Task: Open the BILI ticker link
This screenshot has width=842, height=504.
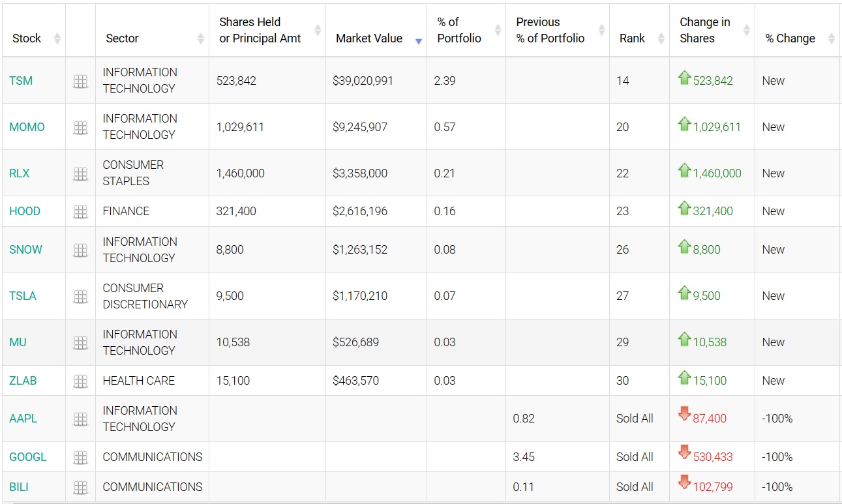Action: pos(19,487)
